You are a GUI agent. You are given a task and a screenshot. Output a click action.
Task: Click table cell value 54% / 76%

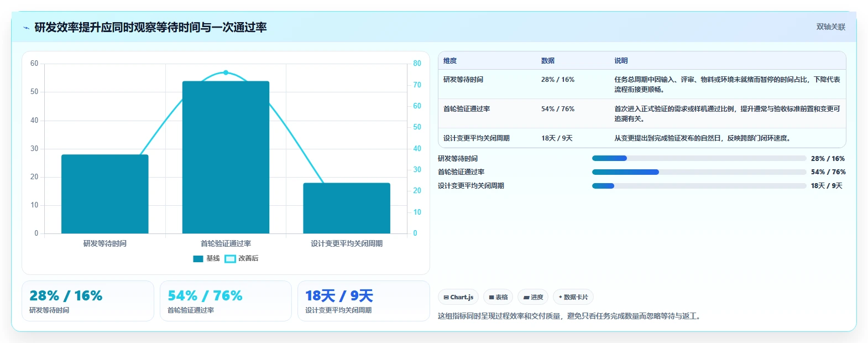pyautogui.click(x=558, y=109)
